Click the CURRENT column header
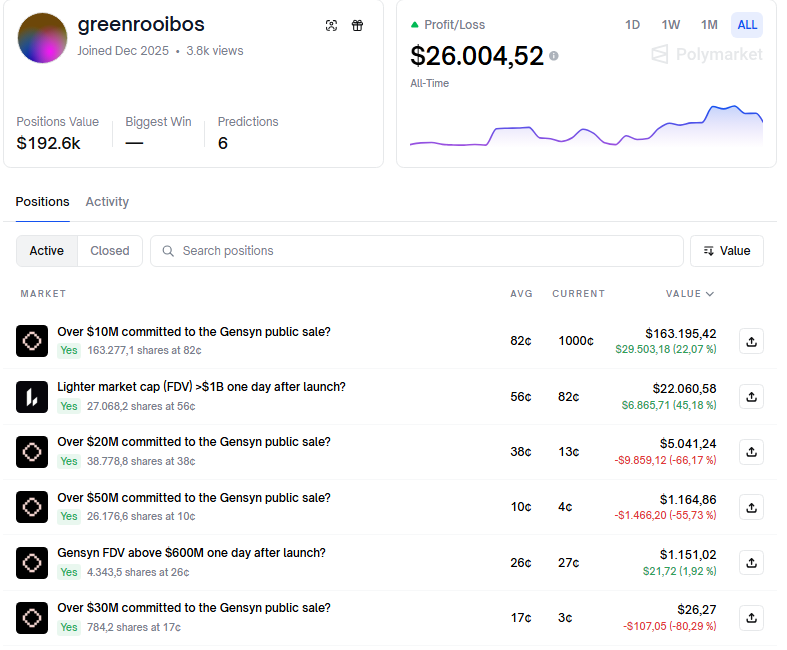This screenshot has width=787, height=650. click(x=579, y=294)
